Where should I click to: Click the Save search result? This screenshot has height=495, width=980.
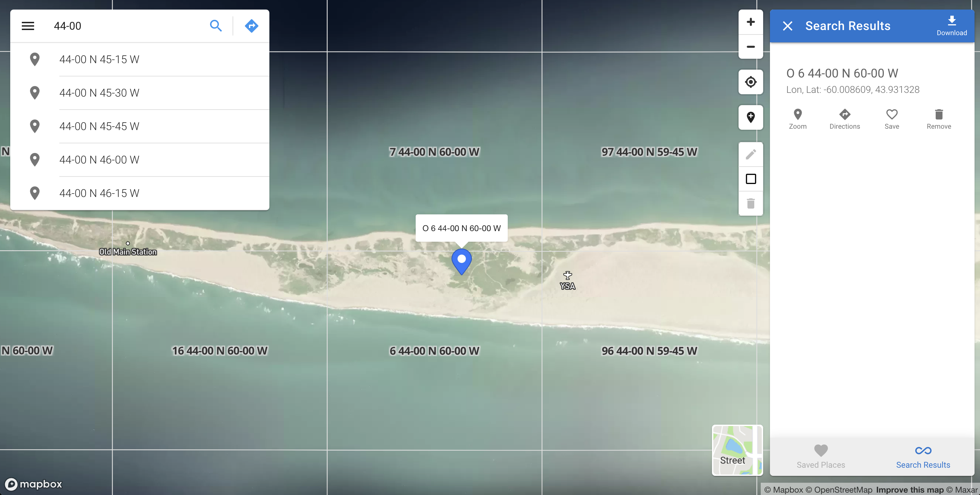coord(892,118)
